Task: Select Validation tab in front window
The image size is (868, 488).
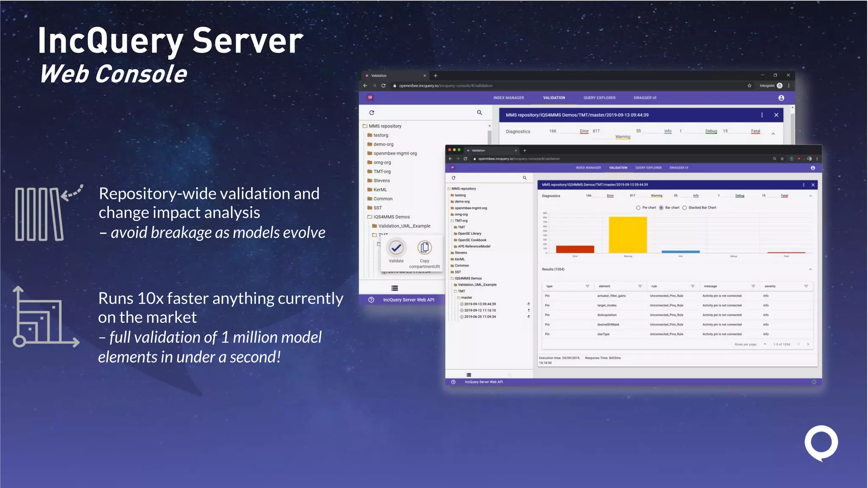Action: pos(618,168)
